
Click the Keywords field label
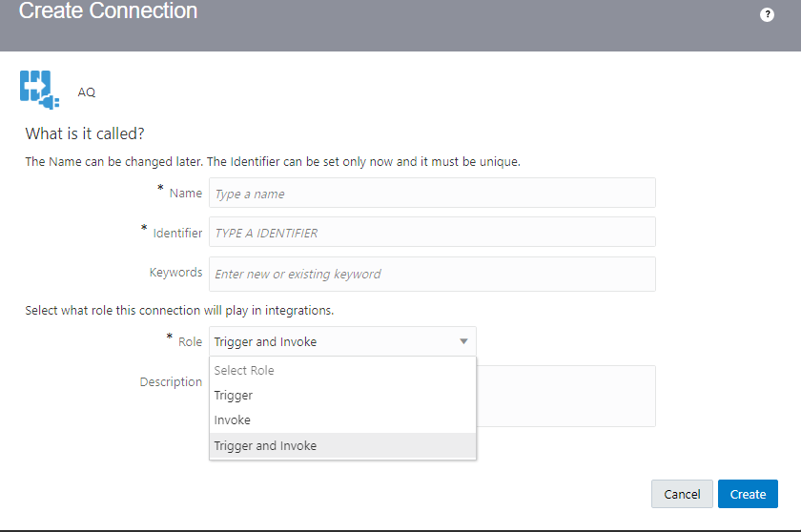point(175,273)
